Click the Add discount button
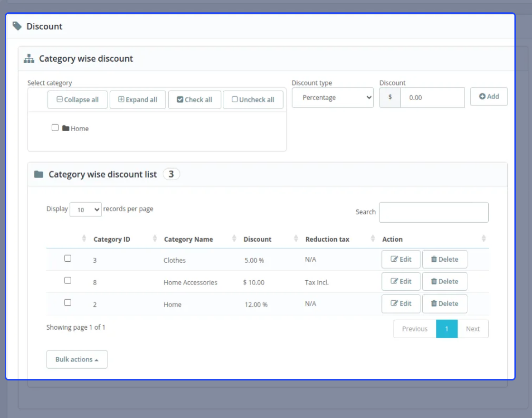Screen dimensions: 532x418 pos(489,97)
